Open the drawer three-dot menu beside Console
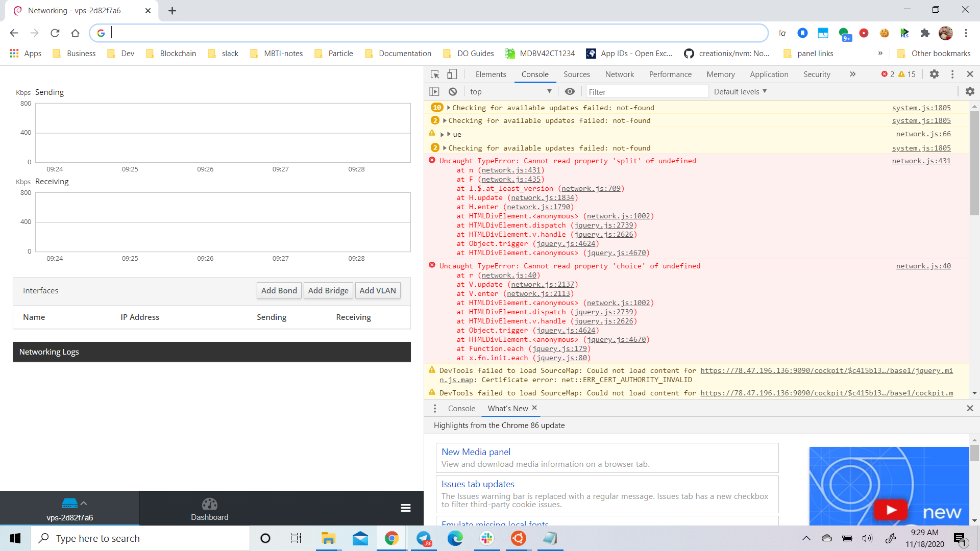 tap(435, 409)
